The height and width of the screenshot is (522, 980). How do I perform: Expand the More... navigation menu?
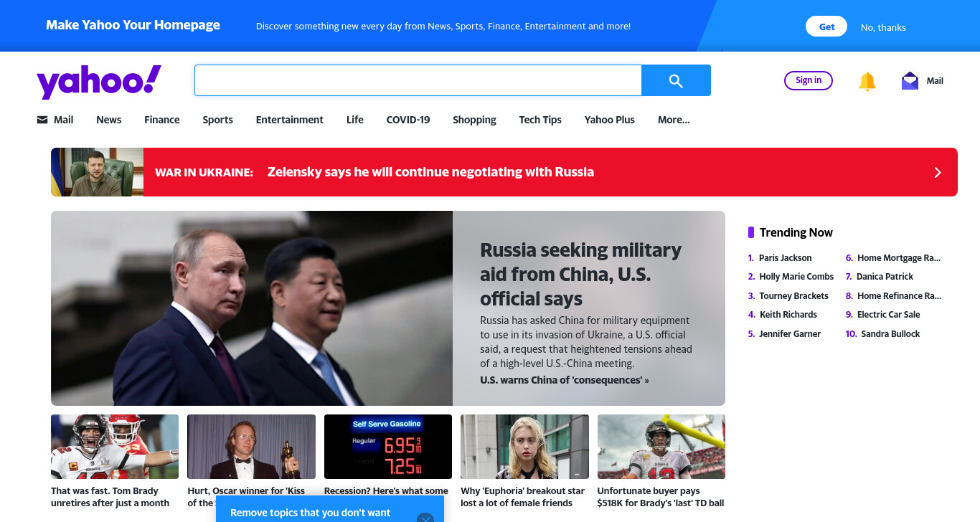[674, 120]
